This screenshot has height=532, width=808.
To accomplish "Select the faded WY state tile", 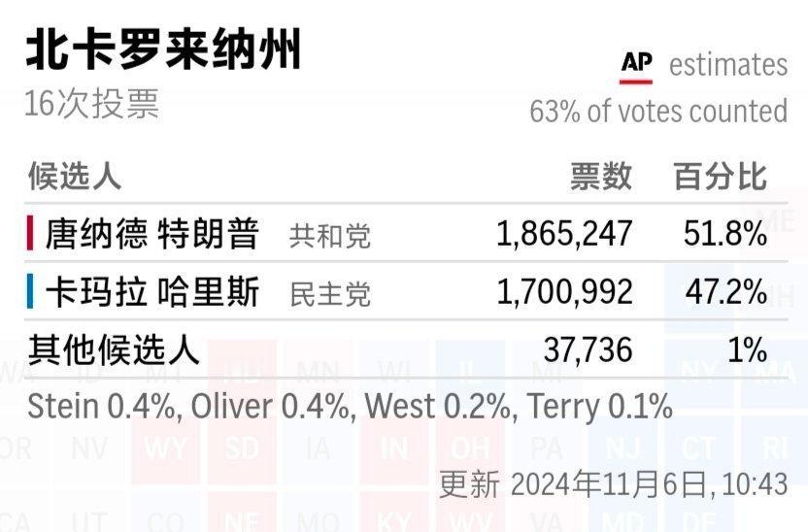I will (165, 449).
